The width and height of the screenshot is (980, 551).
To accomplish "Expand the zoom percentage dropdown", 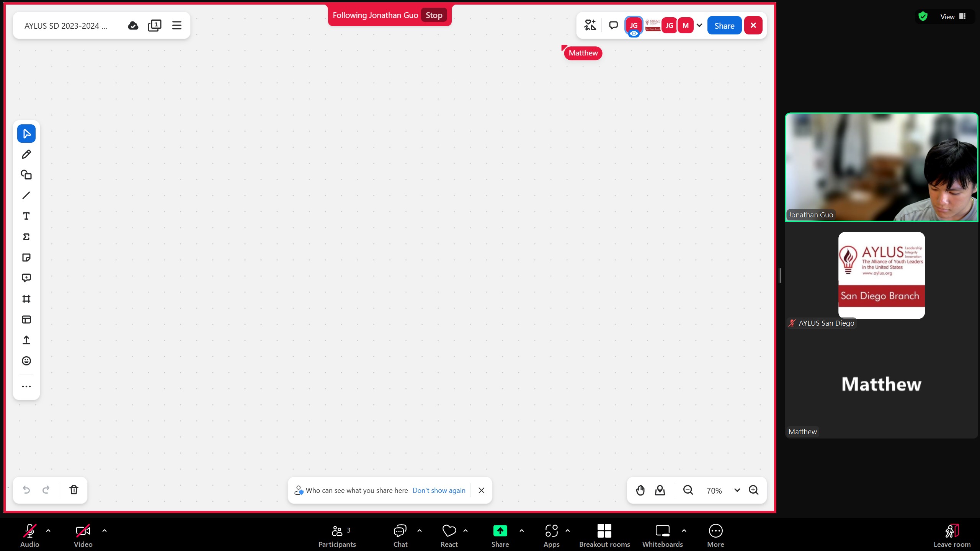I will [x=737, y=490].
